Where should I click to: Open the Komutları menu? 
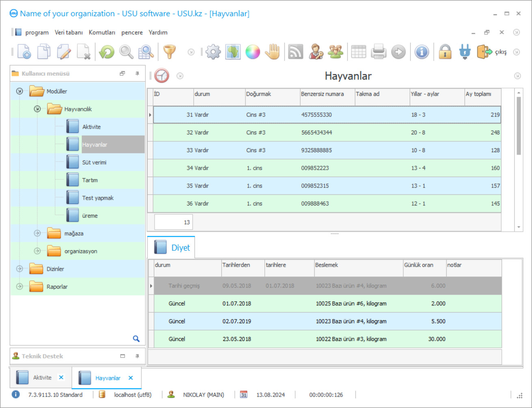pos(102,32)
